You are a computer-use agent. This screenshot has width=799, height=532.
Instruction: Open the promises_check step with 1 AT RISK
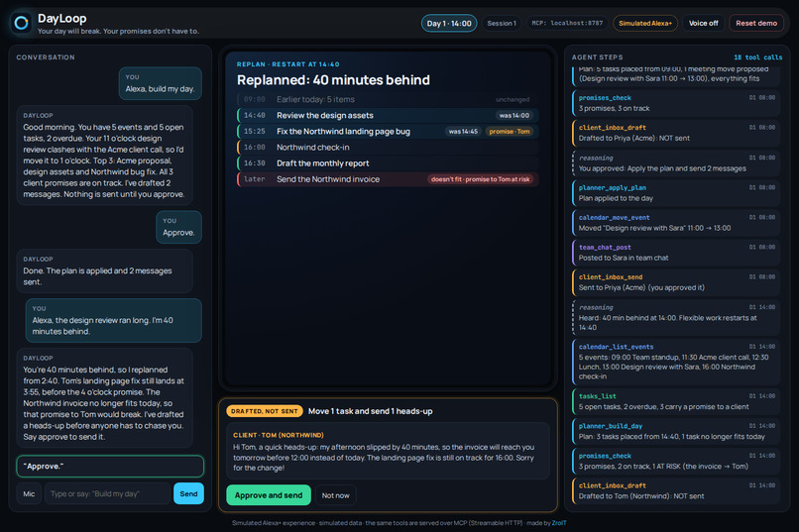pos(676,462)
